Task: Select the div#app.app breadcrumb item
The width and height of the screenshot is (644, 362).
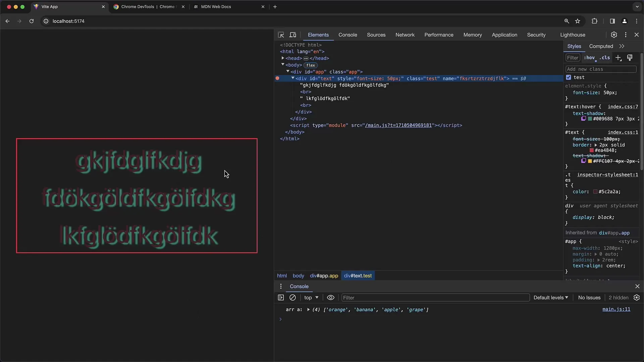Action: (x=323, y=276)
